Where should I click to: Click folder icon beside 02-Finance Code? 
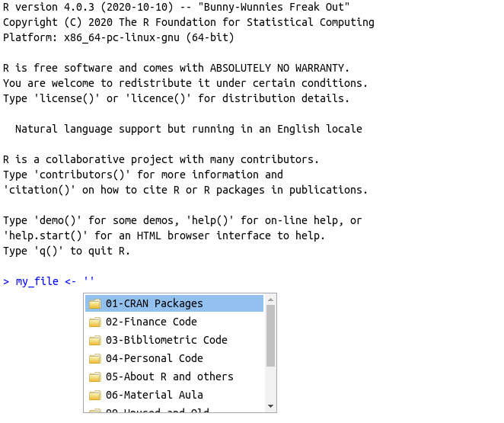[95, 322]
